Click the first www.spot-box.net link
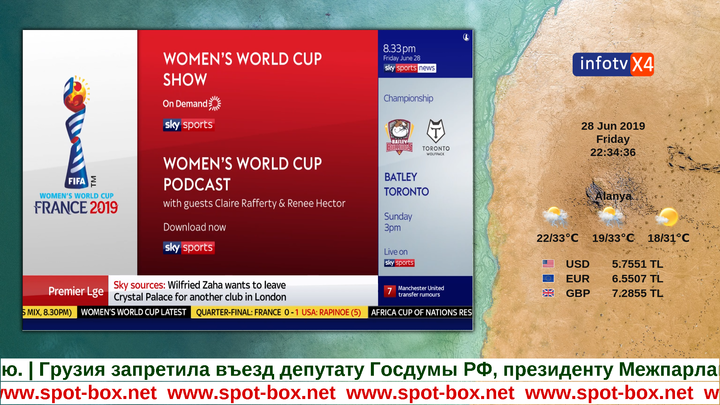 click(x=79, y=393)
